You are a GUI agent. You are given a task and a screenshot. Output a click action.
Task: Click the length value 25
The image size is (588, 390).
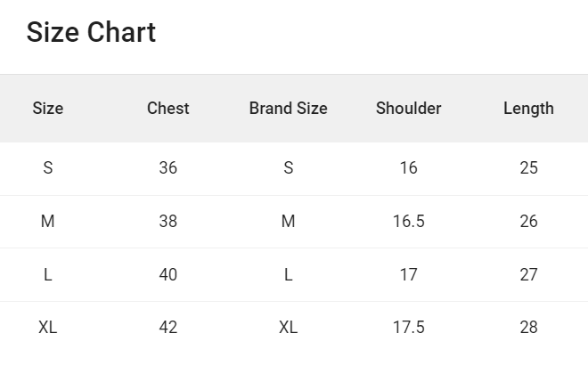528,168
